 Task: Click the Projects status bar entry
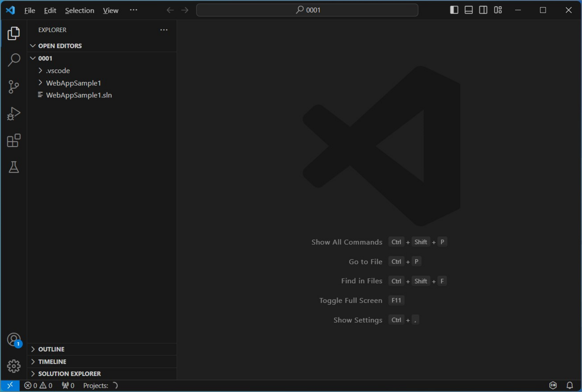pyautogui.click(x=100, y=386)
